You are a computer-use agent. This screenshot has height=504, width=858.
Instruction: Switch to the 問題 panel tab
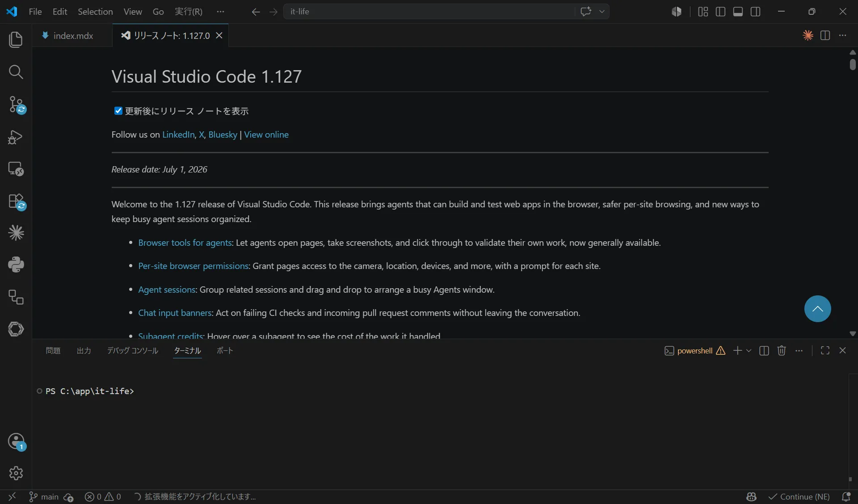click(x=53, y=351)
